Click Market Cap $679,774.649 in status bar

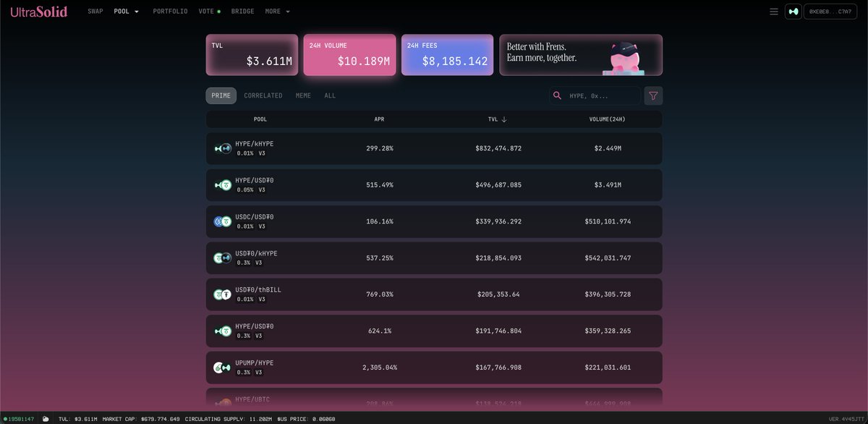pyautogui.click(x=141, y=419)
